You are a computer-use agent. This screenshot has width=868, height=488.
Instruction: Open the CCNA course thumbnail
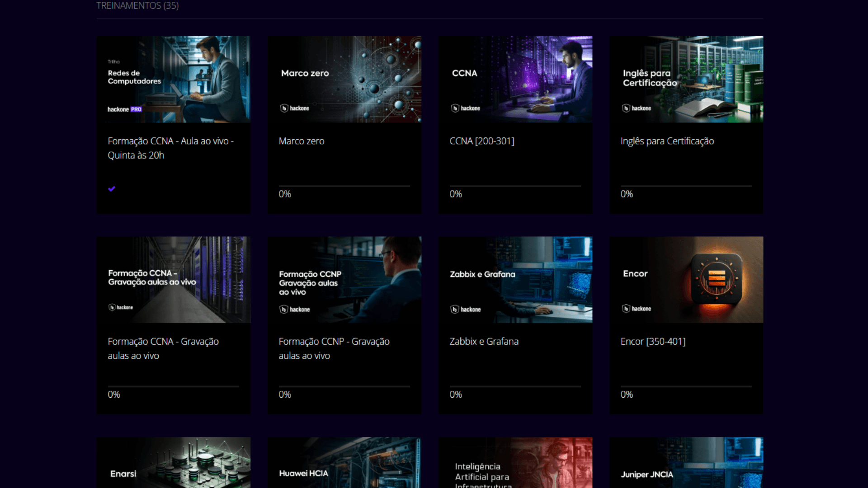click(x=515, y=79)
